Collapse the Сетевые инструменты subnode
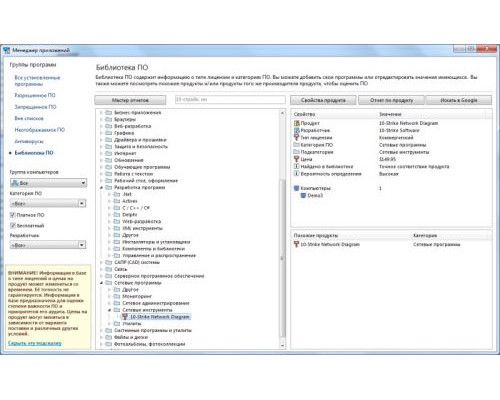 click(109, 310)
